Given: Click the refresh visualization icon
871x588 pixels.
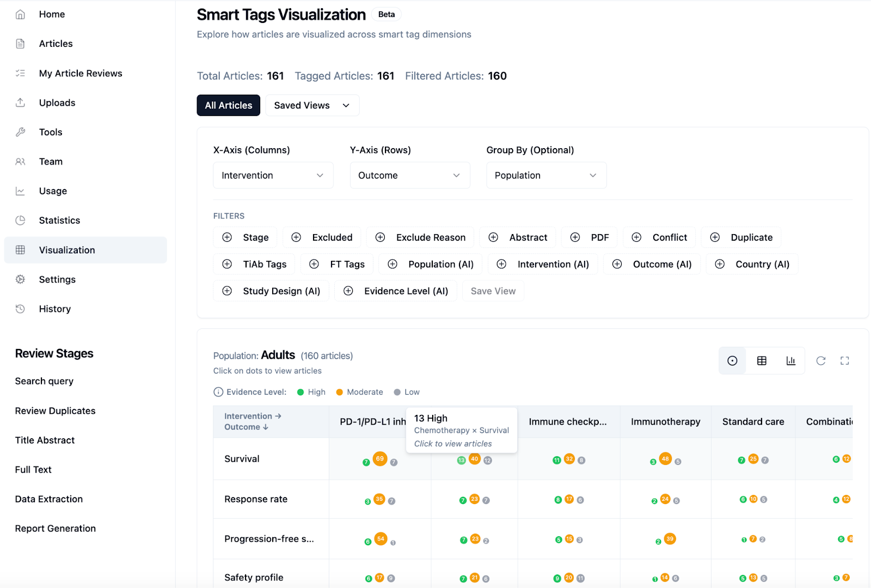Looking at the screenshot, I should [820, 360].
